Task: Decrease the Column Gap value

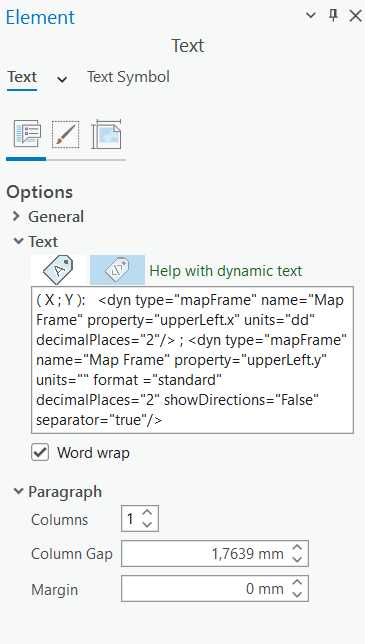Action: click(x=297, y=559)
